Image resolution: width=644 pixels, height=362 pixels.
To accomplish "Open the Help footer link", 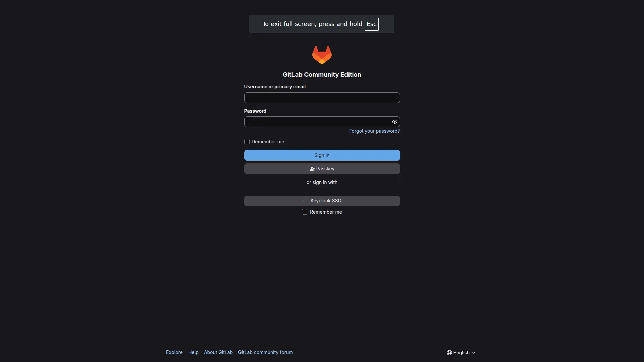I will pyautogui.click(x=193, y=352).
